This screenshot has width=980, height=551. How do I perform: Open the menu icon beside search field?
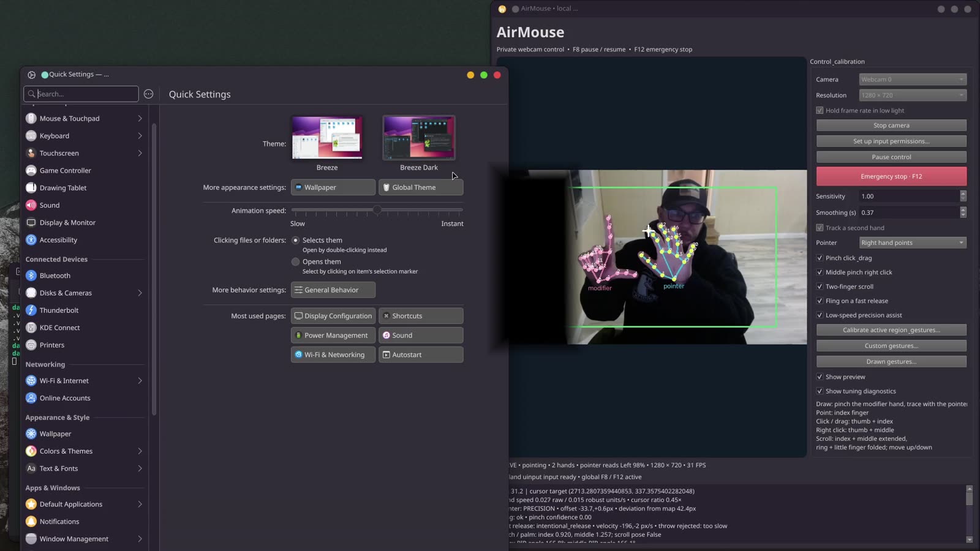coord(148,94)
